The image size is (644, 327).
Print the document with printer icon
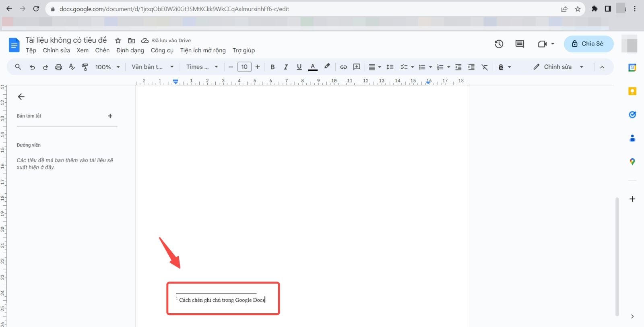(59, 67)
